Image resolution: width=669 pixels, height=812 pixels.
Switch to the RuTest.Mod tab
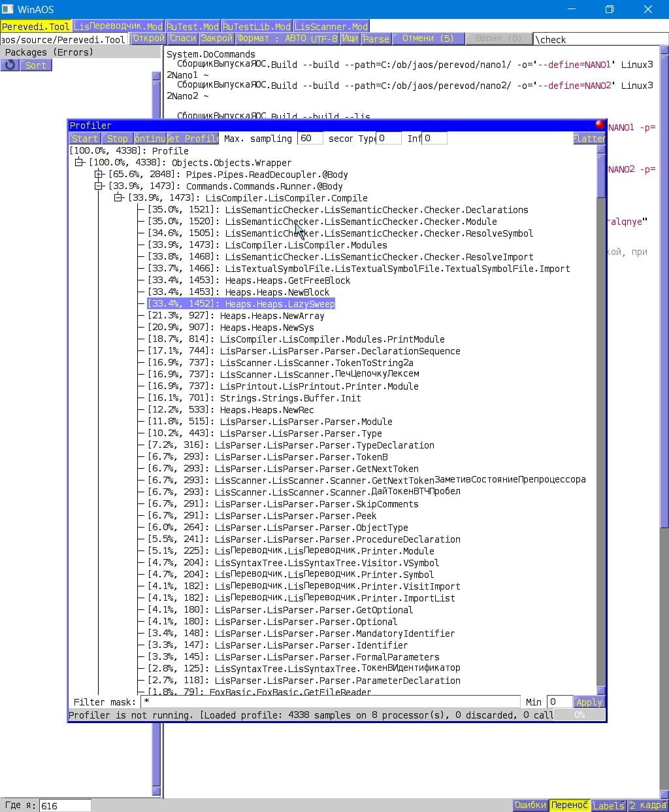(x=192, y=27)
